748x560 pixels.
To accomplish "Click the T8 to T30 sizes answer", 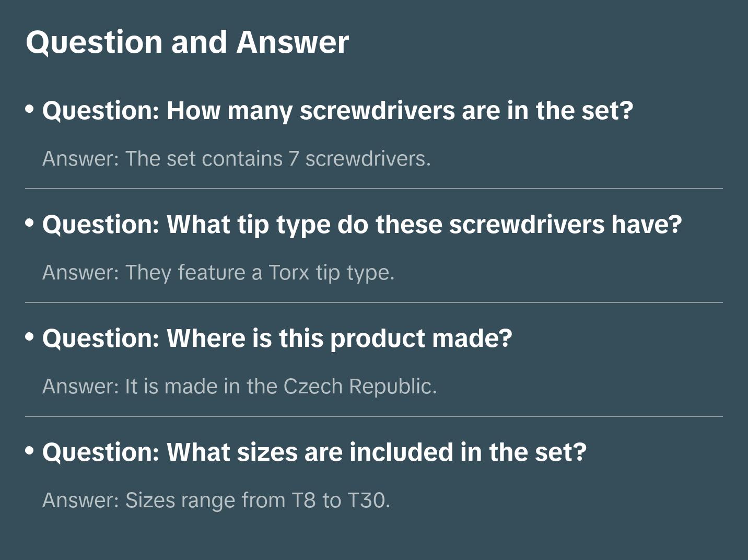I will click(x=216, y=500).
